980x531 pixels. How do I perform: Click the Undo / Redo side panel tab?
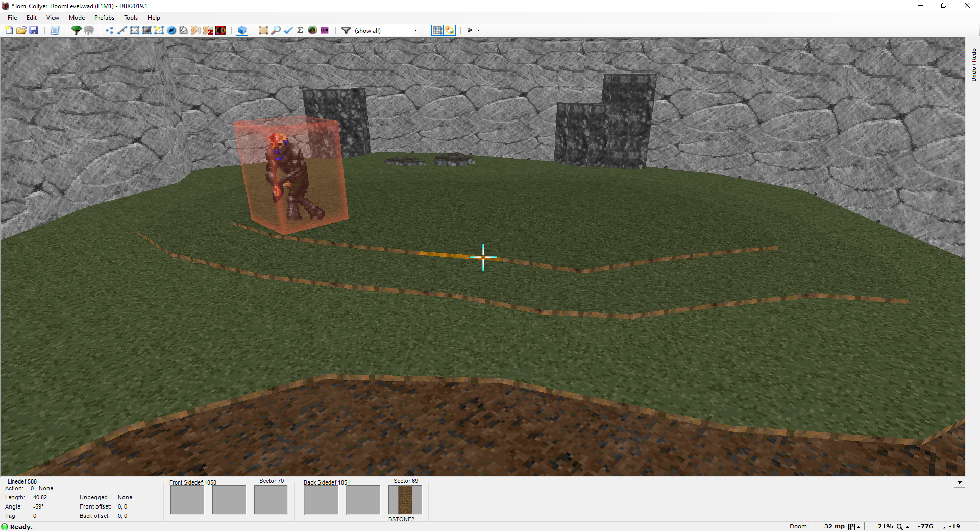[x=973, y=64]
